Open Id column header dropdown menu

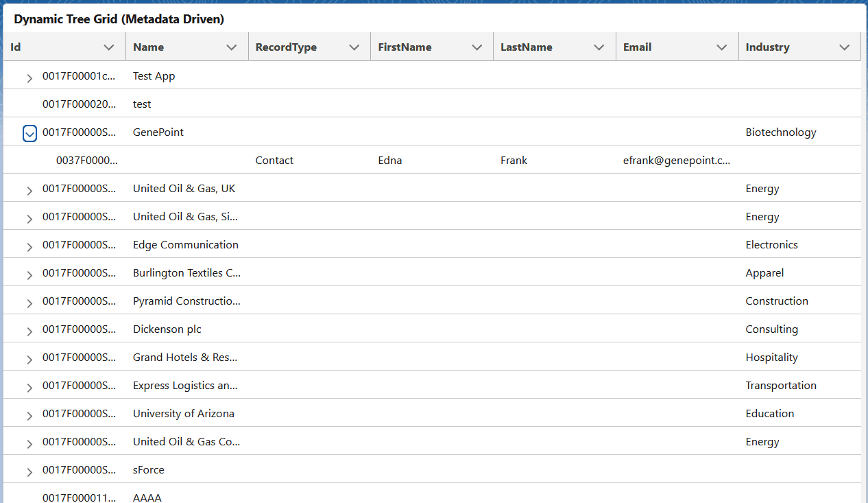[108, 47]
